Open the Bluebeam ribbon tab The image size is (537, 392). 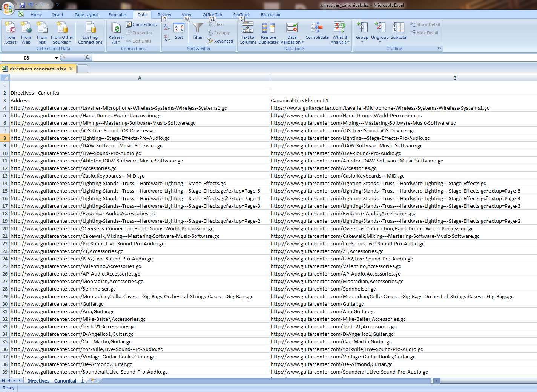tap(270, 15)
